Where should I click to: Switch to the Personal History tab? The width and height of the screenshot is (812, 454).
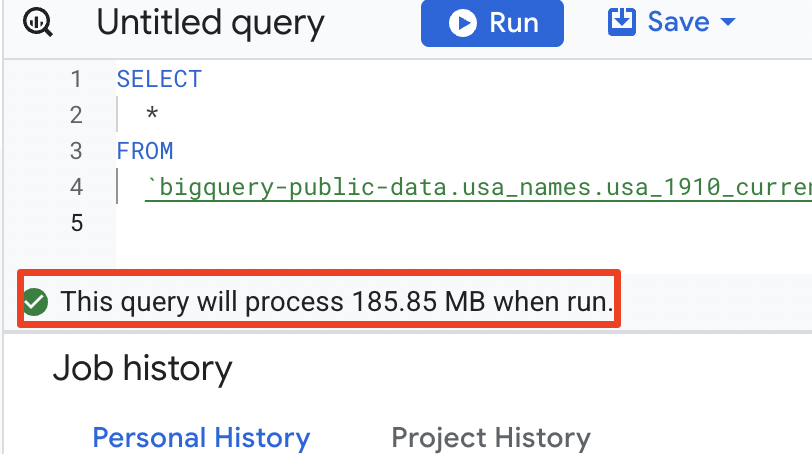[201, 437]
